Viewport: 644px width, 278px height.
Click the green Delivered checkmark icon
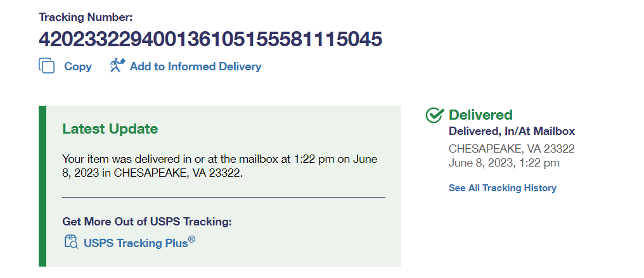click(434, 115)
